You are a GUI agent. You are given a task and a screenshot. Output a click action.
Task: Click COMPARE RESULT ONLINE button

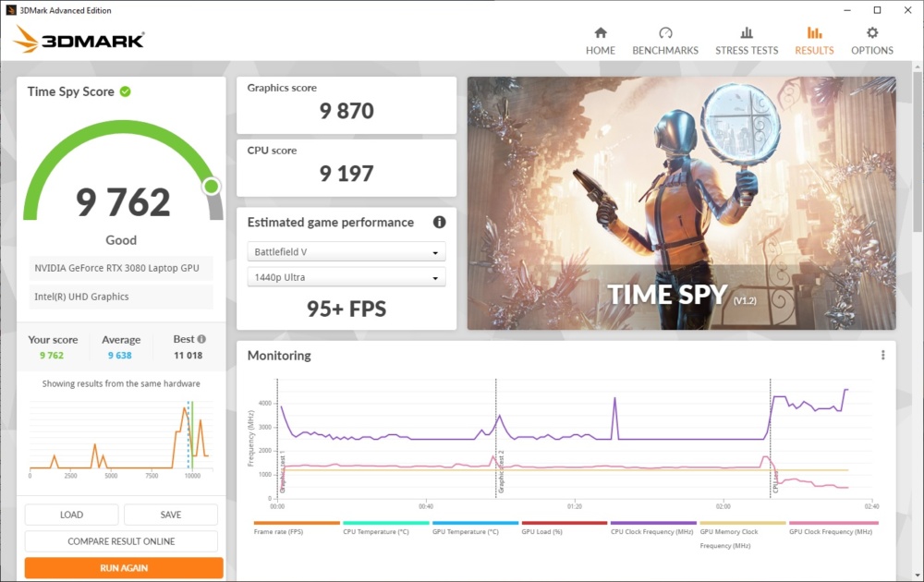click(121, 540)
